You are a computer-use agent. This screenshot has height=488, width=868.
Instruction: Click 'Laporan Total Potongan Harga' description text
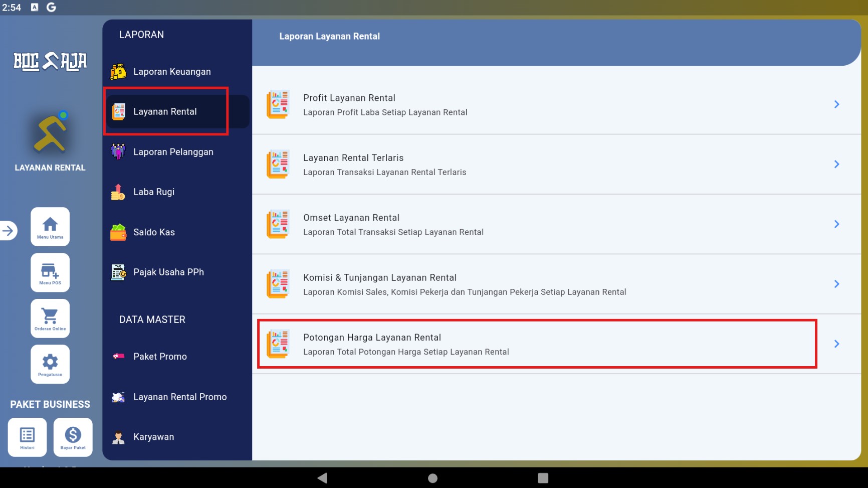pyautogui.click(x=406, y=352)
